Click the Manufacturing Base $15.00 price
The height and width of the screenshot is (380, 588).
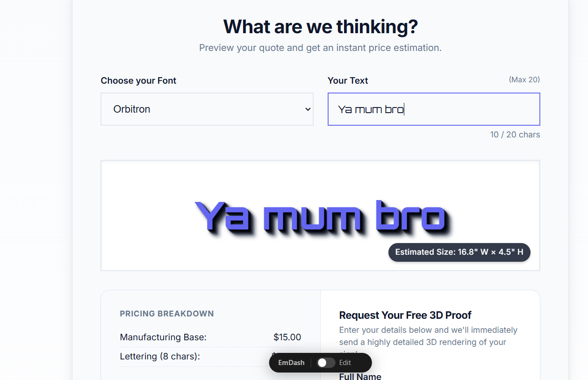pos(287,337)
